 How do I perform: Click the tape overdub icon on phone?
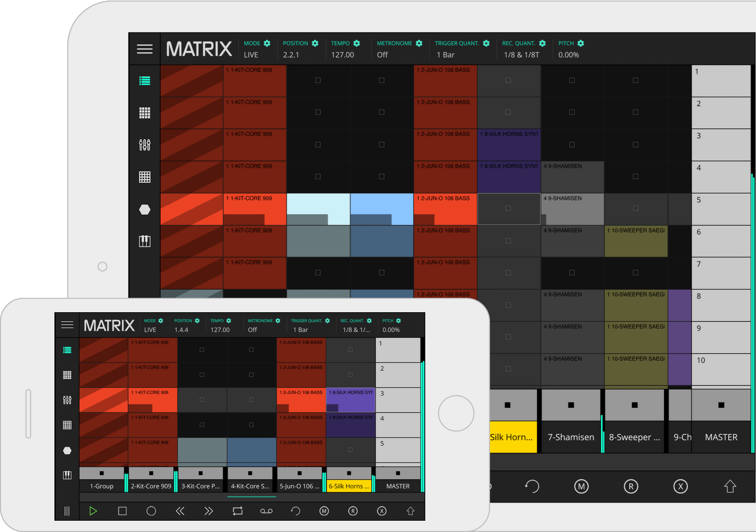tap(266, 511)
